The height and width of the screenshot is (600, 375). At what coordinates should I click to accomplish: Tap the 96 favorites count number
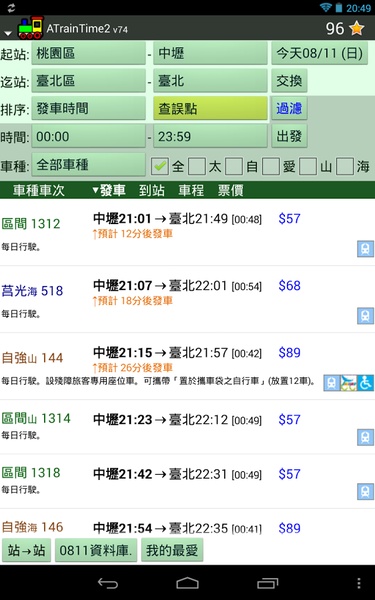335,28
